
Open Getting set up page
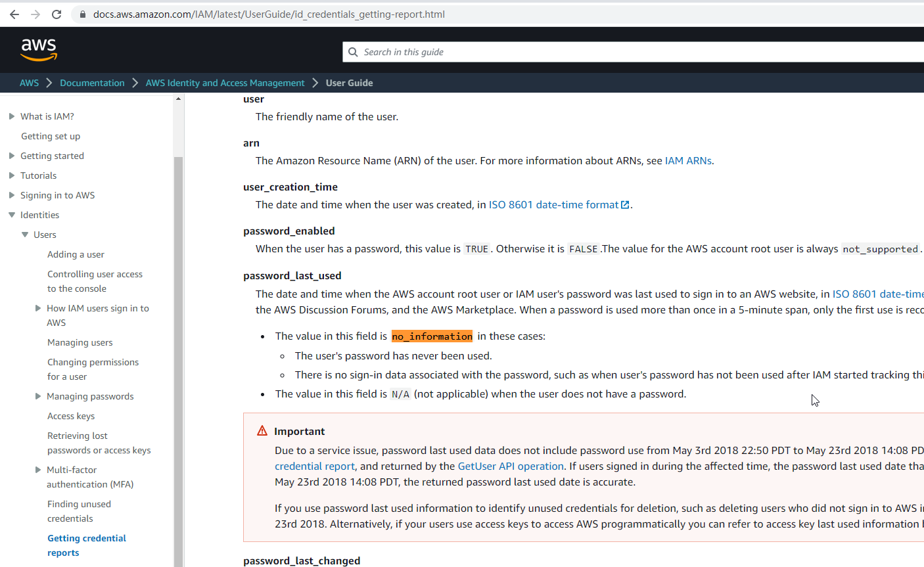[x=51, y=136]
